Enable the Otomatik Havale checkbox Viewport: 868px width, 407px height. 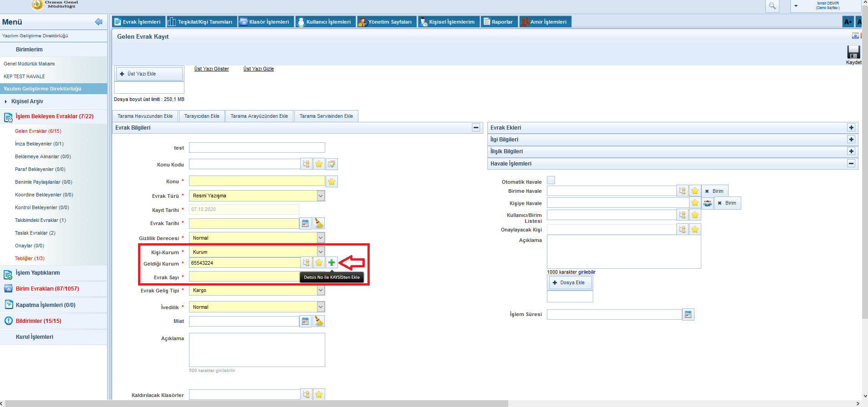pos(551,181)
